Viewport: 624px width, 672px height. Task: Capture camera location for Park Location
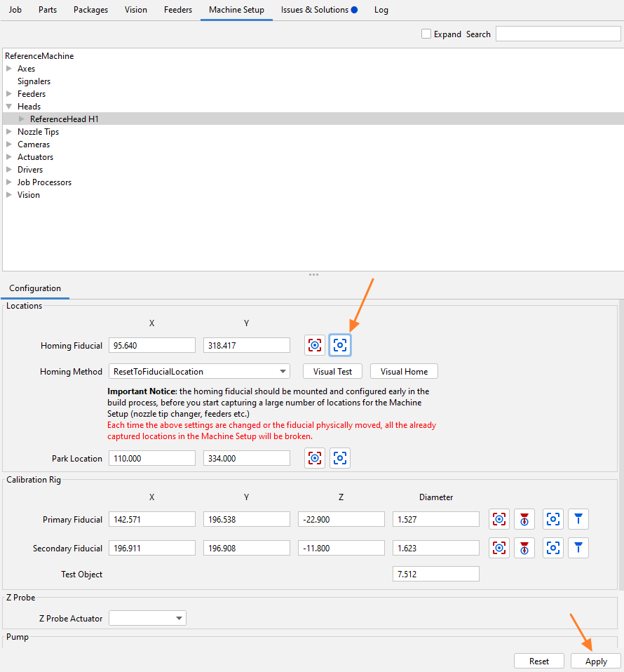315,458
